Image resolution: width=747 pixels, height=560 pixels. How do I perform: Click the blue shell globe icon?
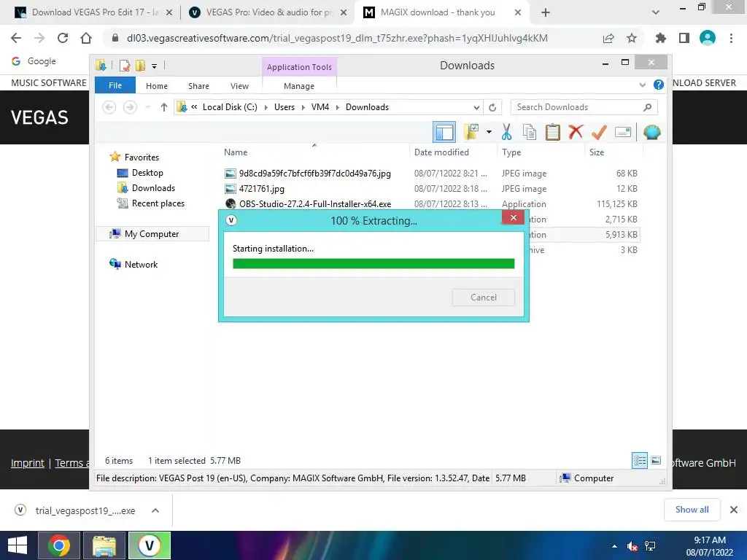pyautogui.click(x=651, y=132)
